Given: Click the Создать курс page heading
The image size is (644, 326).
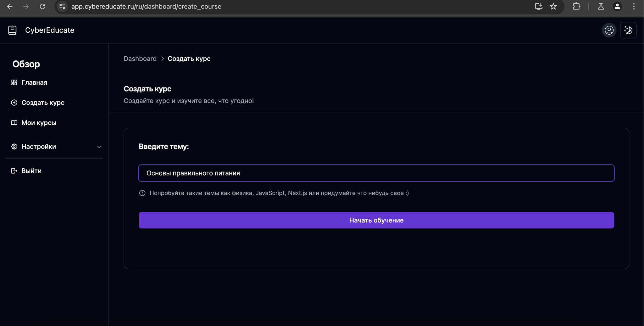Looking at the screenshot, I should (147, 89).
